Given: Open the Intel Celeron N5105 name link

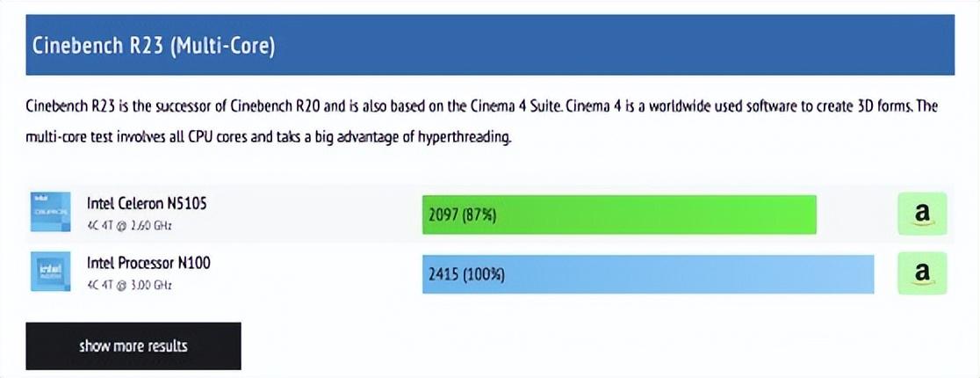Looking at the screenshot, I should (x=147, y=203).
